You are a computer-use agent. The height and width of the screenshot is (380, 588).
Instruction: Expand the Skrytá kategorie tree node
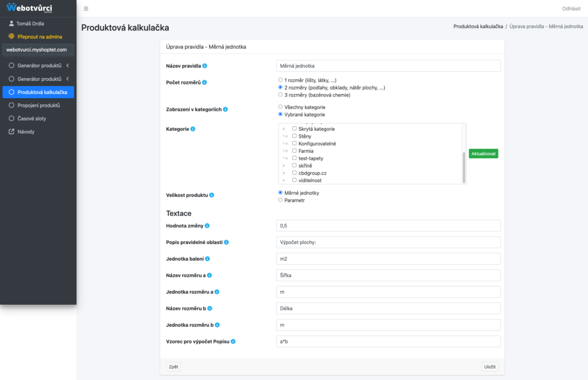pyautogui.click(x=284, y=129)
